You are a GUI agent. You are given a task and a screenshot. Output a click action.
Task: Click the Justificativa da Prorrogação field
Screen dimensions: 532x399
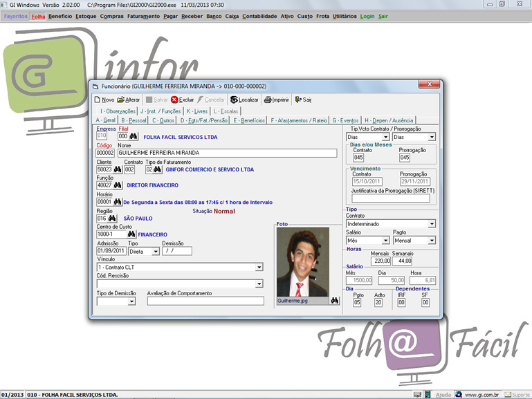coord(390,198)
